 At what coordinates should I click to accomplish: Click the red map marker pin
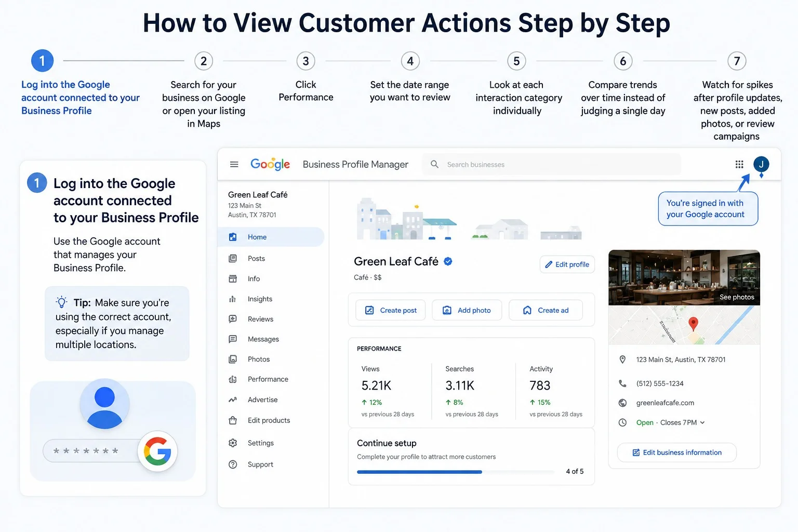(x=693, y=324)
